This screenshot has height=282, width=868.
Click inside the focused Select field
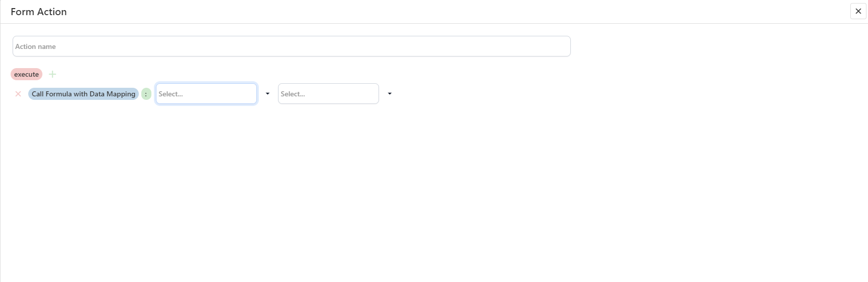[x=206, y=94]
